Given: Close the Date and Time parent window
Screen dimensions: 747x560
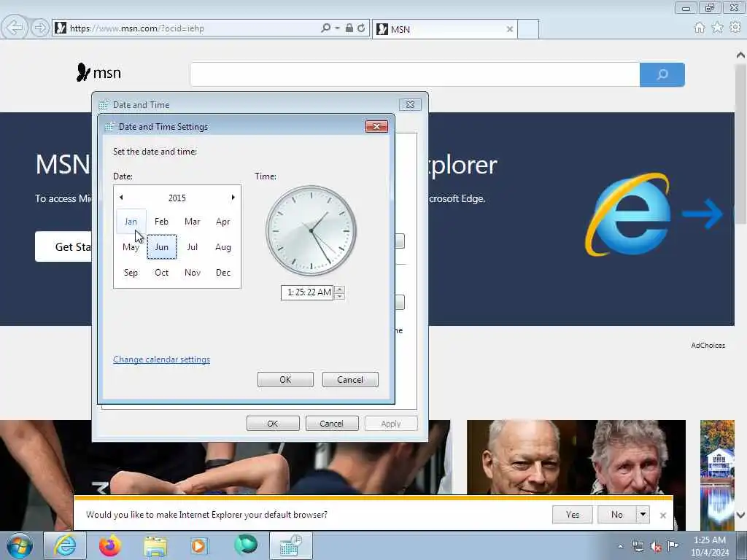Looking at the screenshot, I should [x=410, y=104].
